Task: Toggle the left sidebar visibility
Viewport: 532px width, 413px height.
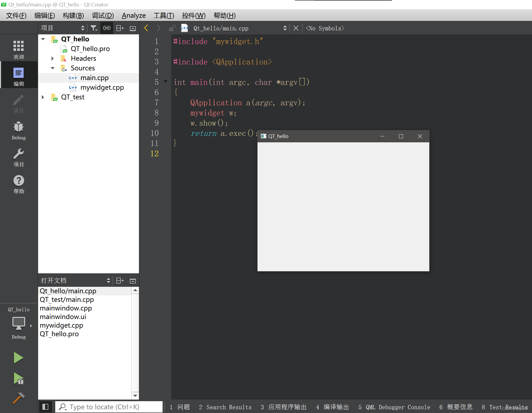Action: 45,407
